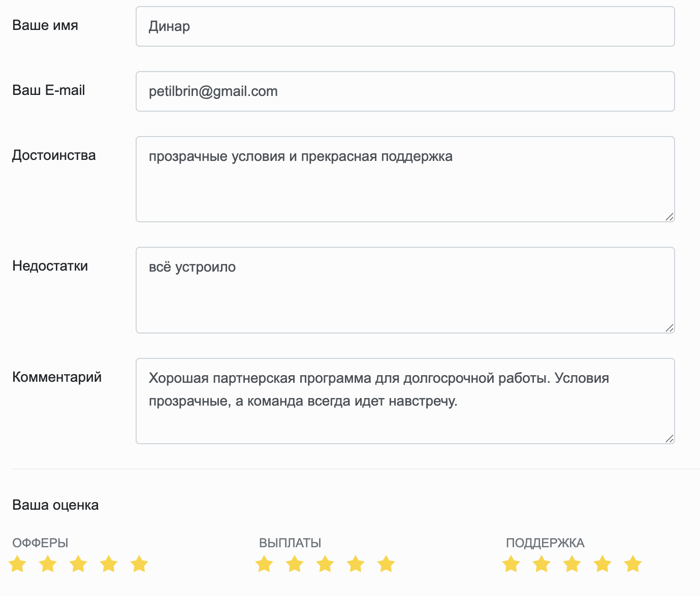Focus the Ваш E-mail input field
The width and height of the screenshot is (700, 596).
[x=405, y=91]
